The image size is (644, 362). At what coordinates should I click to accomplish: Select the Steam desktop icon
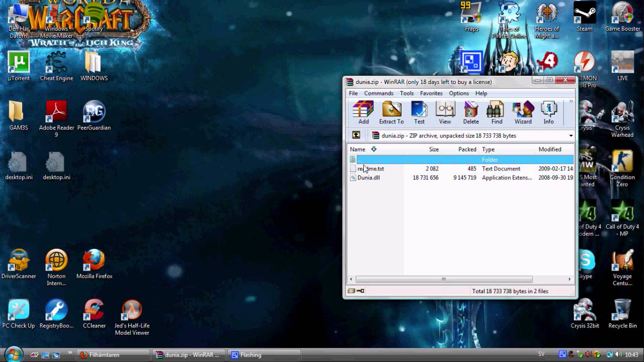point(585,18)
